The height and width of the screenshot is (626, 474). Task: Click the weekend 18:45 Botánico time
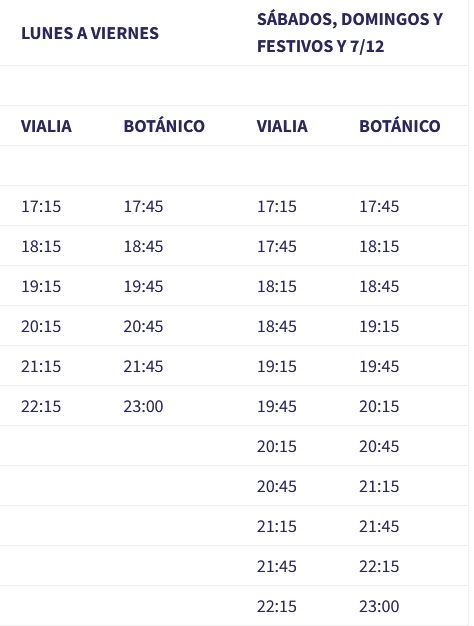(379, 286)
